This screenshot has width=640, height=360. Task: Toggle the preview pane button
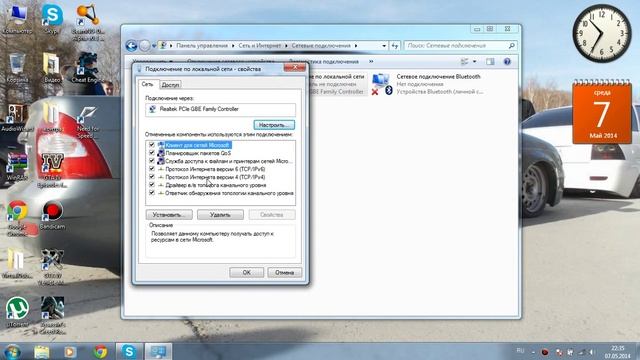490,62
